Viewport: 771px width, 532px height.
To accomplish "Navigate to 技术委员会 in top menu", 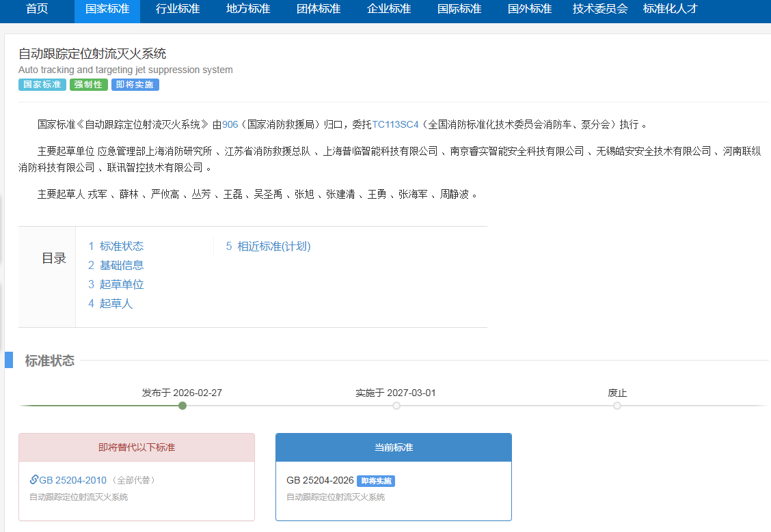I will point(600,10).
